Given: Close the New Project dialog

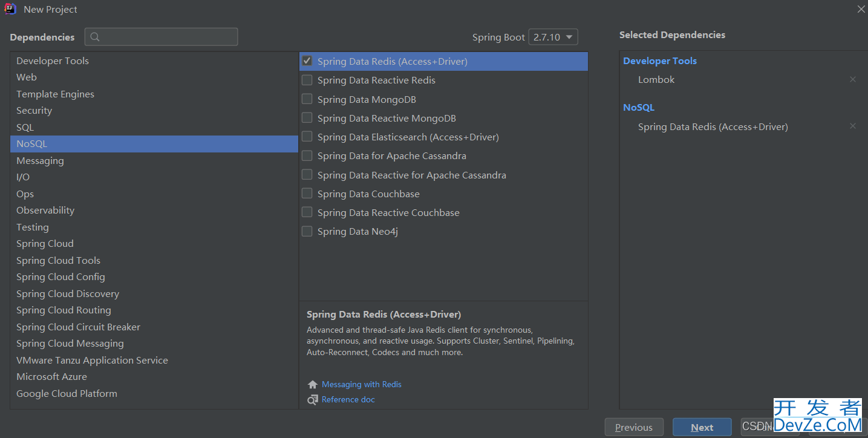Looking at the screenshot, I should (x=861, y=9).
